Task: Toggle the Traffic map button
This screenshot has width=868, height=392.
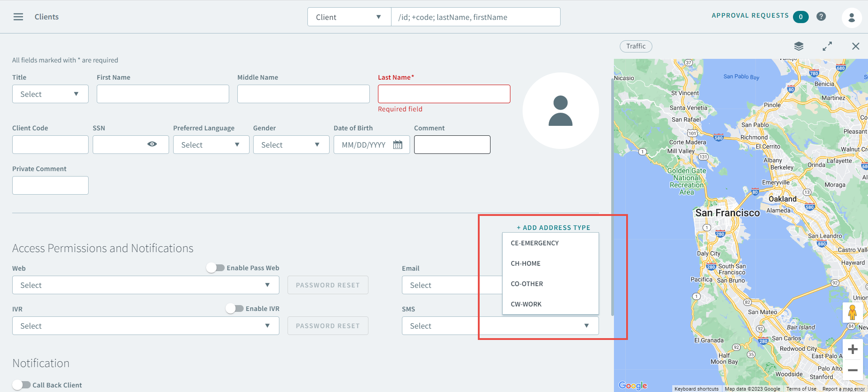Action: tap(636, 46)
